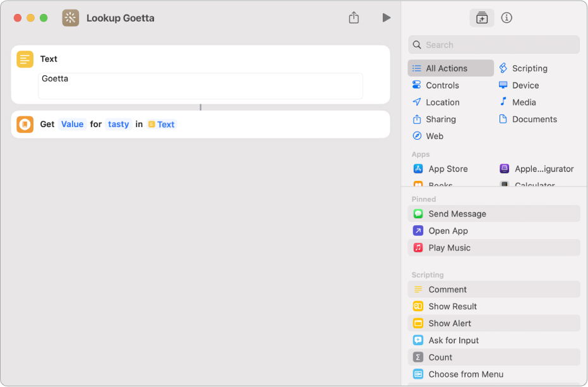Open the Controls category
Image resolution: width=588 pixels, height=387 pixels.
pyautogui.click(x=441, y=85)
